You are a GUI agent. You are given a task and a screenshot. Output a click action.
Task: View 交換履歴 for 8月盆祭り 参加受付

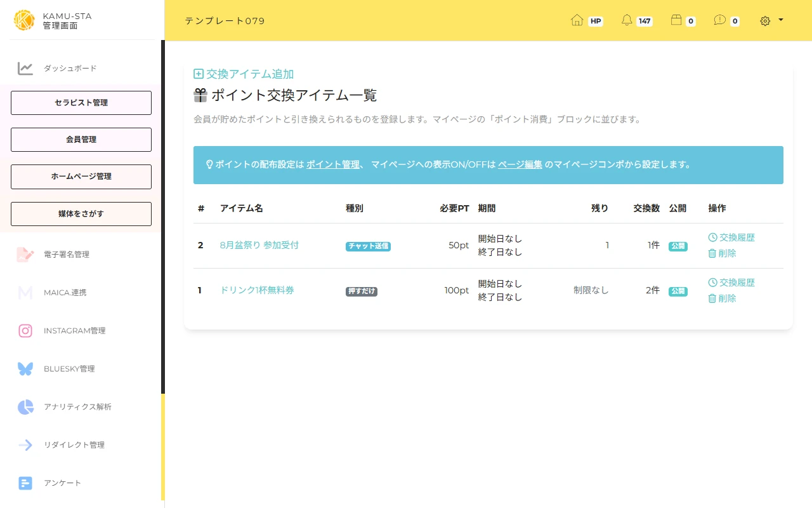point(731,237)
